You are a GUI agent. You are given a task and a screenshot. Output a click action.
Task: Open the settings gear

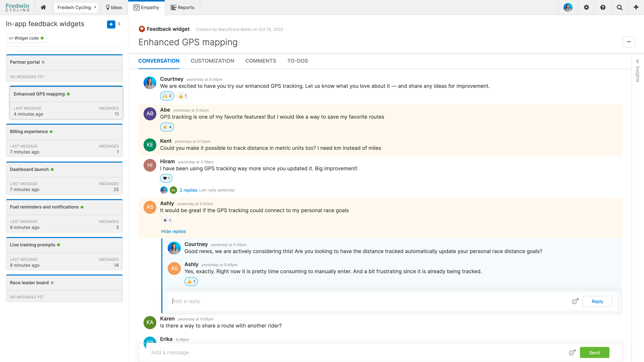click(x=586, y=8)
